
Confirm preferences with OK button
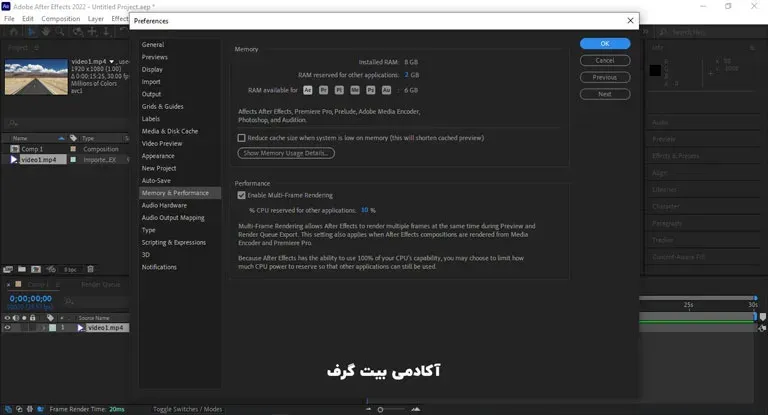click(x=605, y=44)
